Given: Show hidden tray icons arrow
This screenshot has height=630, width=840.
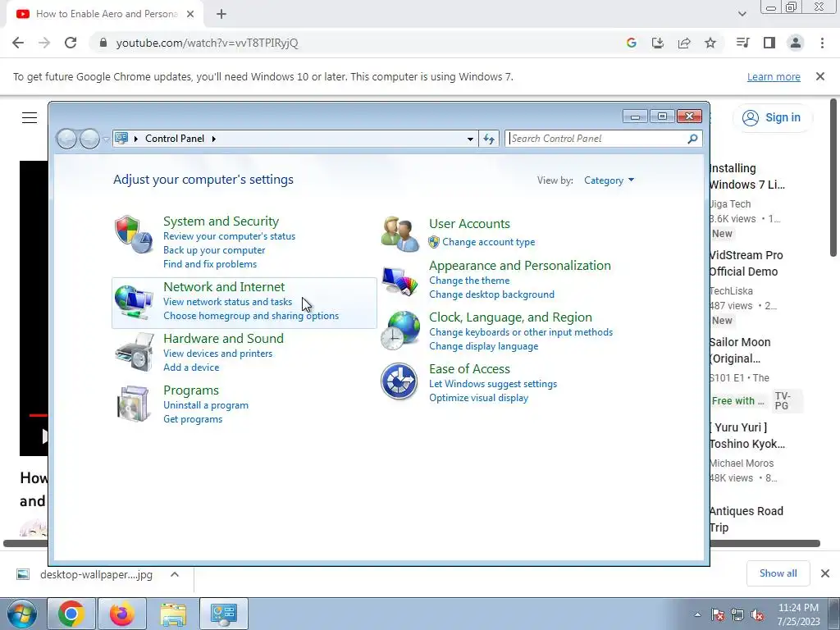Looking at the screenshot, I should pos(697,615).
